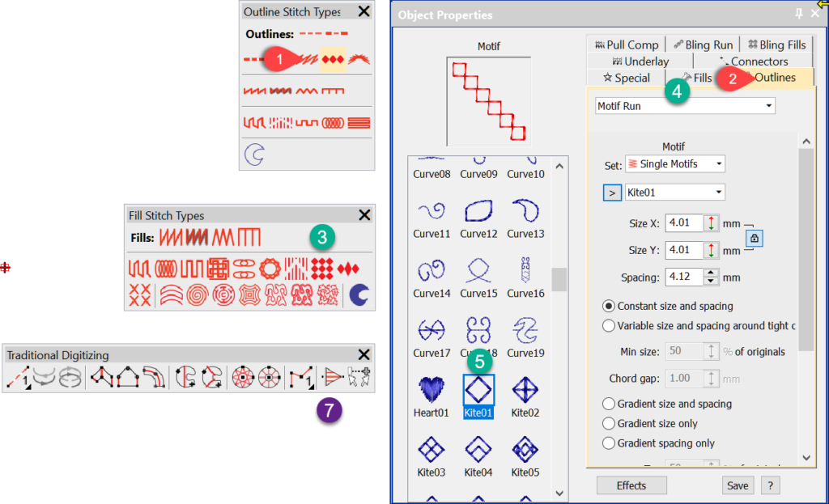The height and width of the screenshot is (504, 829).
Task: Select the highlighted Motif Run outline stitch
Action: tap(333, 59)
